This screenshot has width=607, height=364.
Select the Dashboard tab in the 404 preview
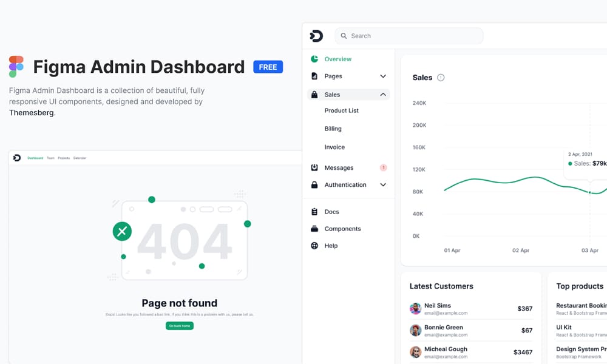(x=35, y=158)
